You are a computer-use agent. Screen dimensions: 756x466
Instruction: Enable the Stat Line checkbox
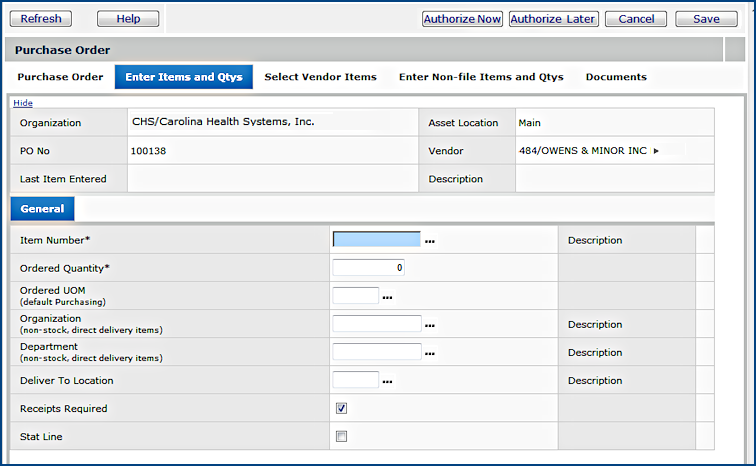(341, 436)
